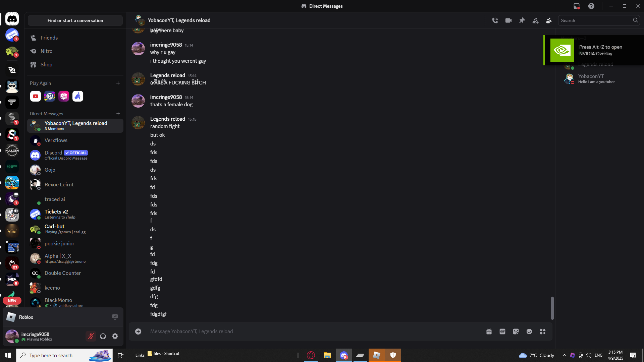Open the Nitro page
The height and width of the screenshot is (362, 644).
point(75,51)
